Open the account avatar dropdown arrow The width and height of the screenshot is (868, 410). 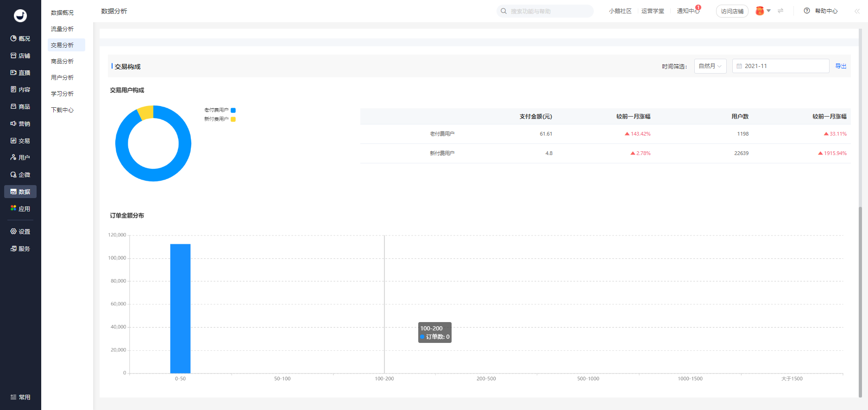coord(768,11)
